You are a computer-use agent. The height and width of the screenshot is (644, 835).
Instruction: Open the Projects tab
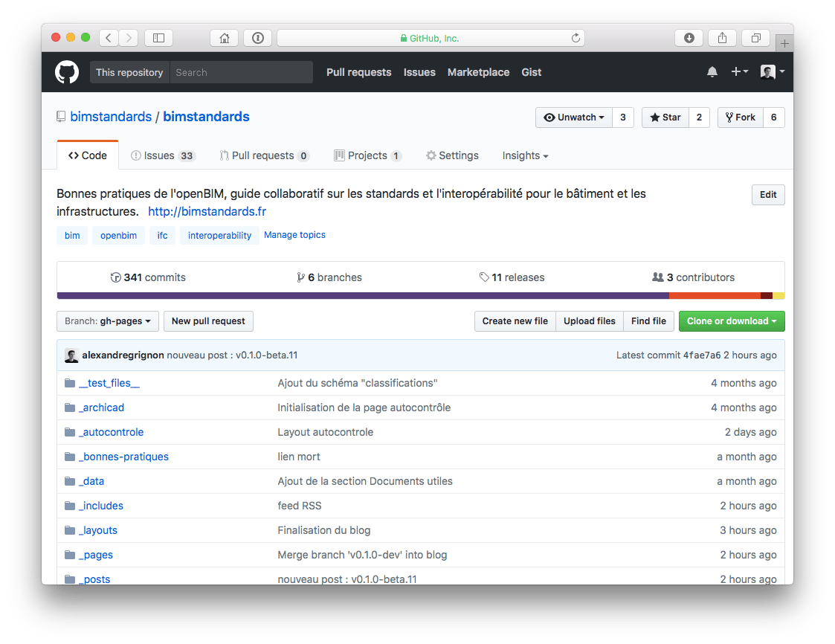tap(367, 155)
